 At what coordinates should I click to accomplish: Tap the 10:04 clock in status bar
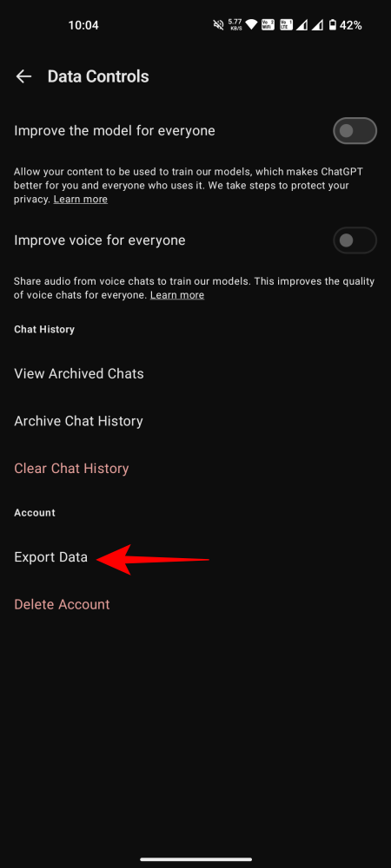83,25
